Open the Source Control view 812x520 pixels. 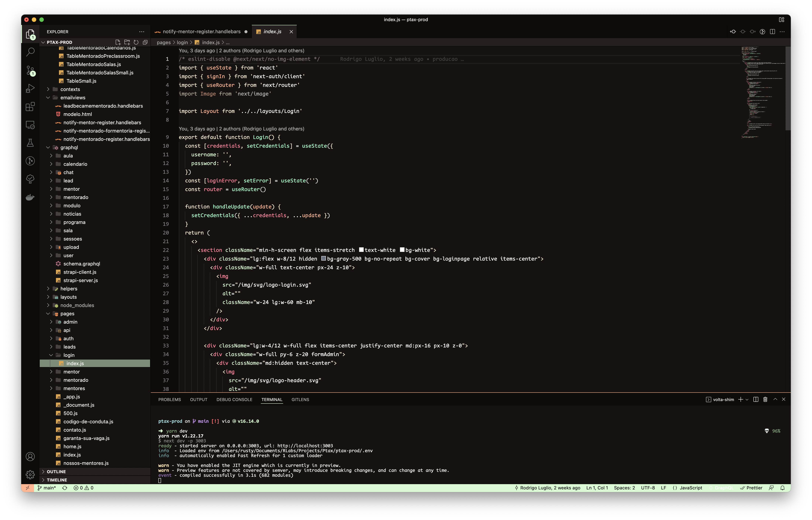click(30, 71)
